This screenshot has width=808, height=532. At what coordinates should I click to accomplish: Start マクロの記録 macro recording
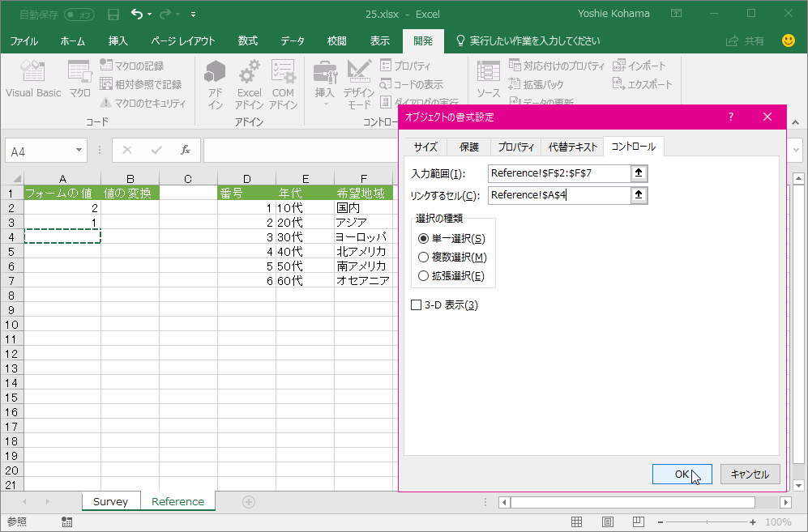(x=132, y=66)
